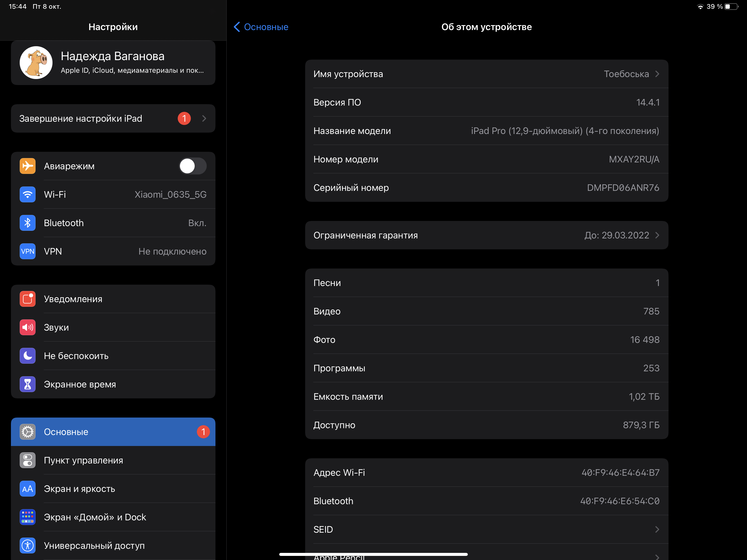Select Не беспокоить in sidebar
This screenshot has height=560, width=747.
(113, 356)
